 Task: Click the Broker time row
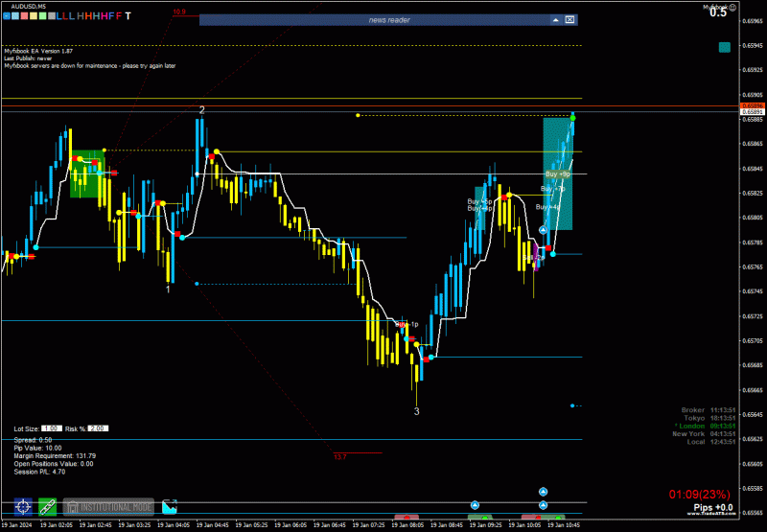tap(709, 410)
